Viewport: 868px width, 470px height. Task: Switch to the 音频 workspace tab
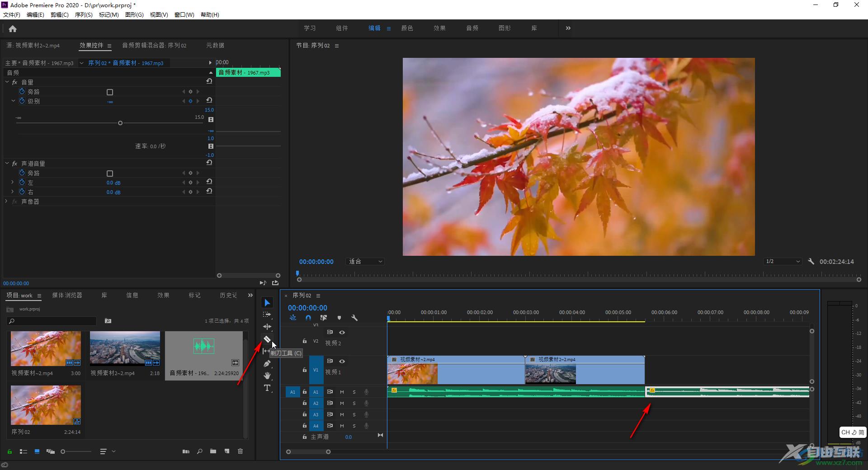472,28
